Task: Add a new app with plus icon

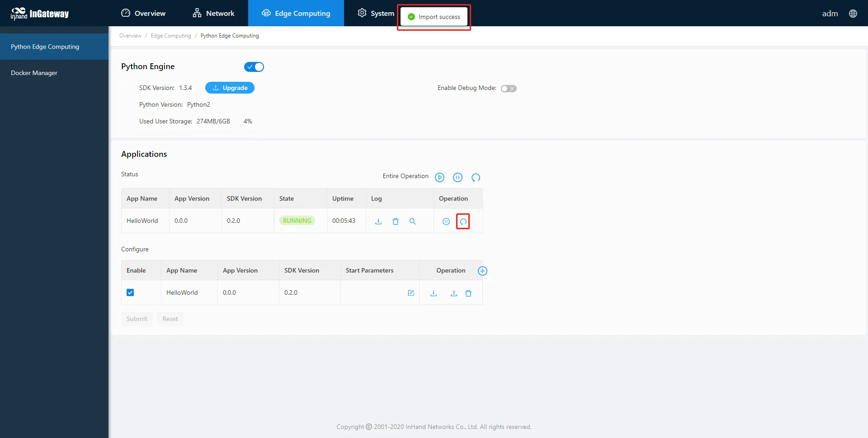Action: (482, 271)
